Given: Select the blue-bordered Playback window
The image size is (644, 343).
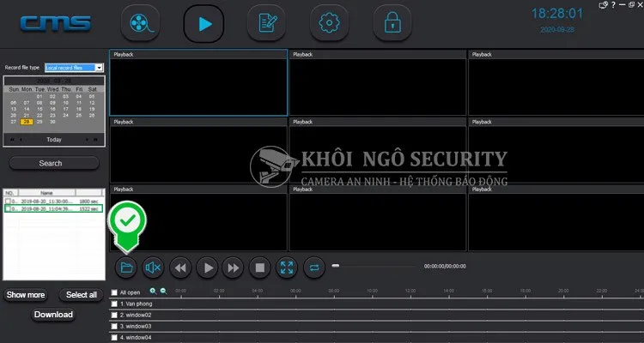Looking at the screenshot, I should pyautogui.click(x=198, y=83).
